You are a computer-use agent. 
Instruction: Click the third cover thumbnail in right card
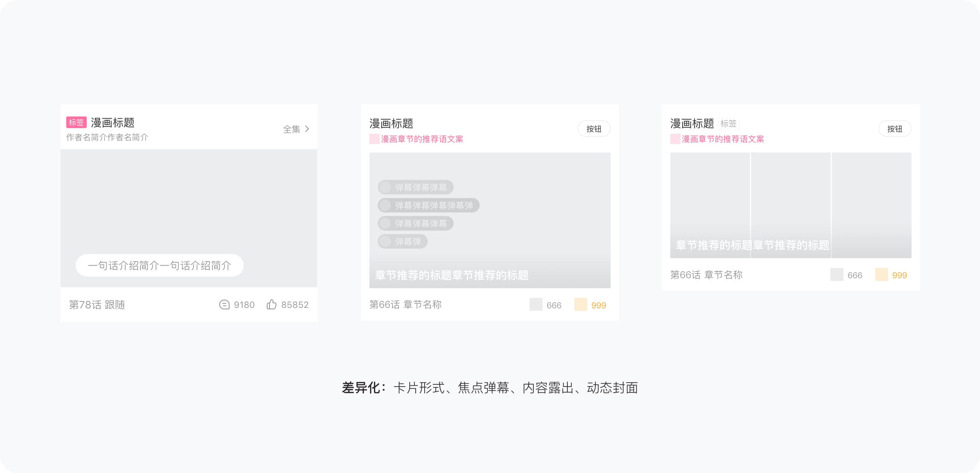coord(871,205)
